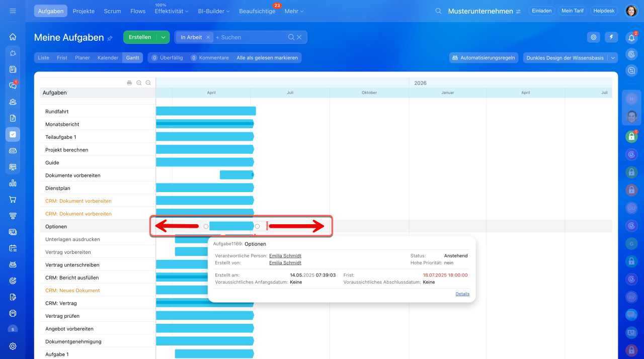Run the filter search magnifier
Viewport: 644px width, 359px height.
coord(291,37)
